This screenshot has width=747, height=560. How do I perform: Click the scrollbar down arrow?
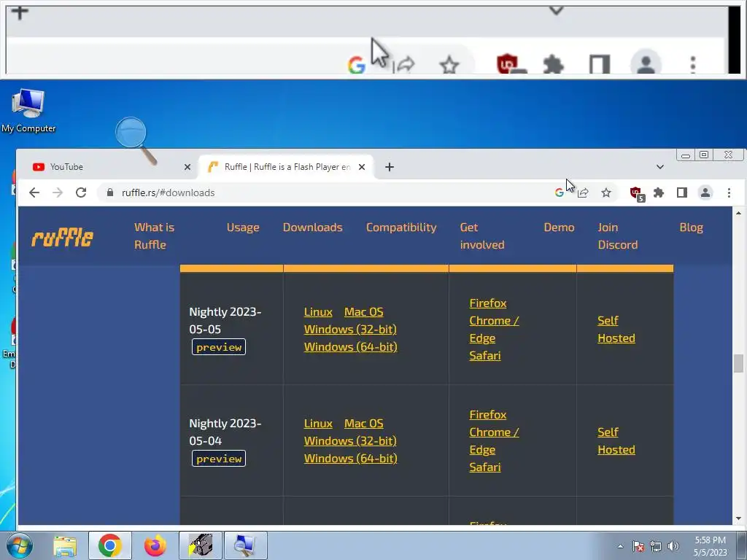(738, 518)
